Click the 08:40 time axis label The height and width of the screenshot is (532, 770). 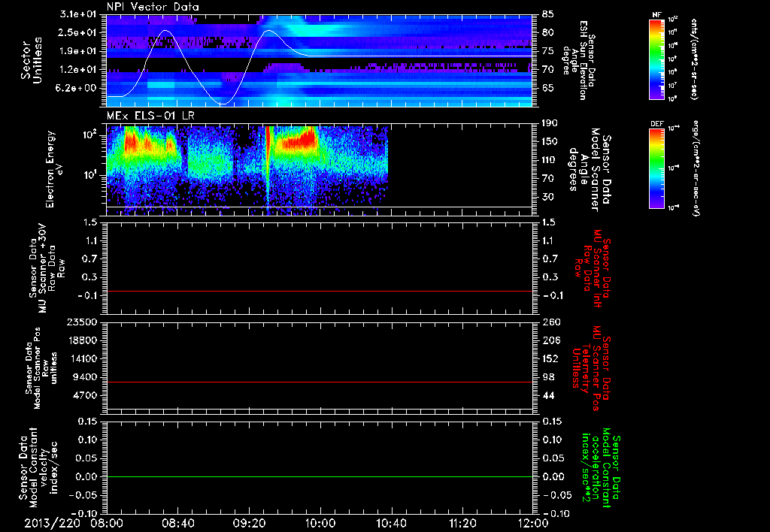coord(177,523)
